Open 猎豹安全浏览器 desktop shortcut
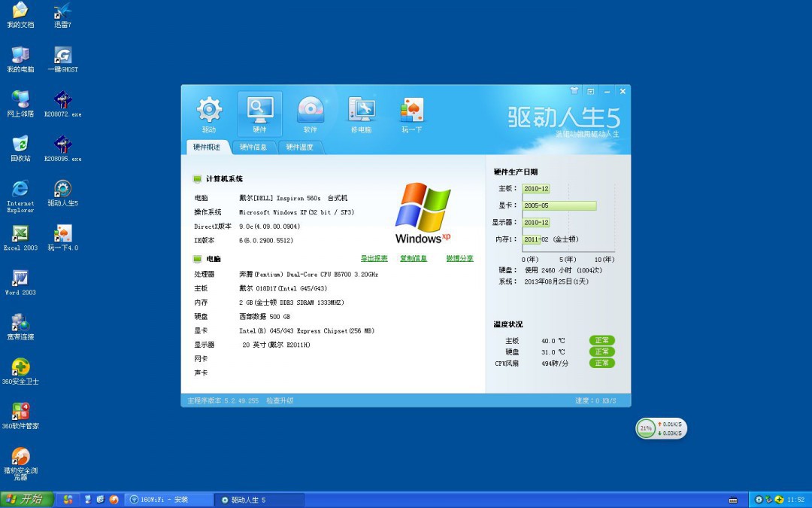812x508 pixels. tap(20, 464)
